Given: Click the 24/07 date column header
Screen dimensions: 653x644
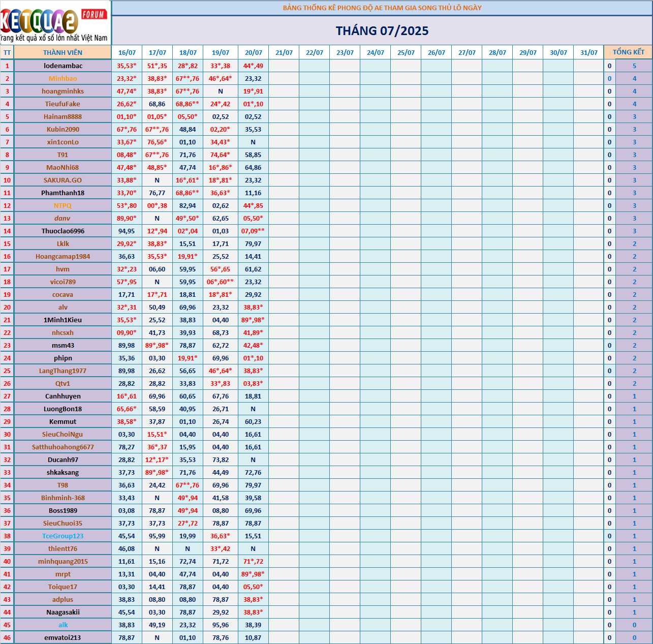Looking at the screenshot, I should pos(375,52).
